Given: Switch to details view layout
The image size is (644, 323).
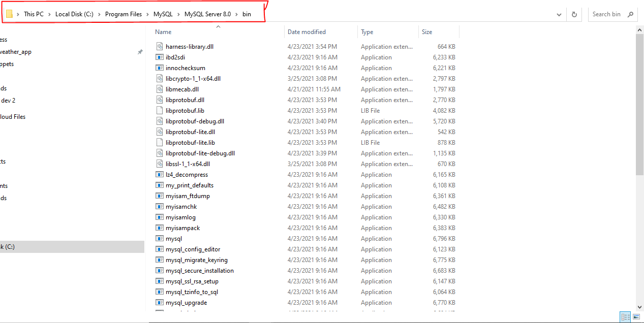Looking at the screenshot, I should point(626,317).
